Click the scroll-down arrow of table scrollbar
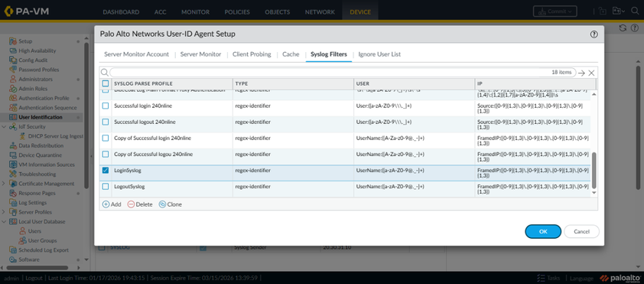The image size is (644, 284). (x=594, y=192)
